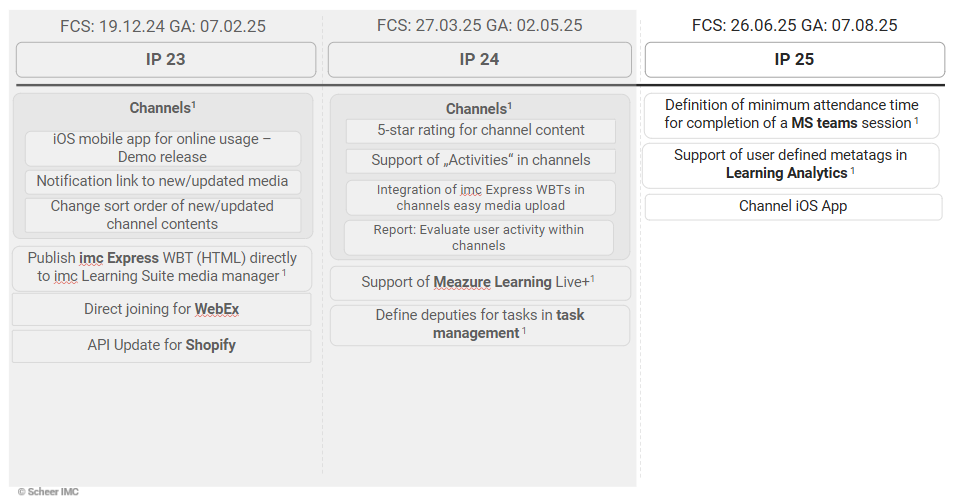
Task: Click 5-star rating for channel content
Action: pos(480,130)
